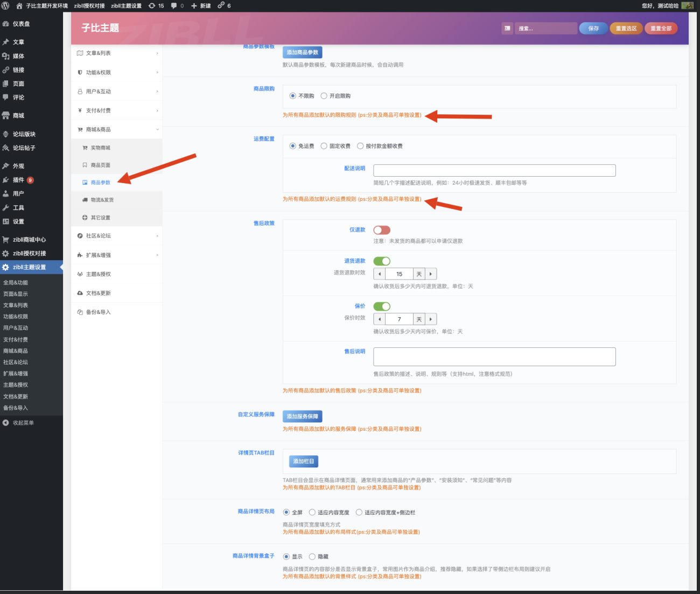Open 仪表盘 dashboard icon in sidebar

pyautogui.click(x=6, y=24)
